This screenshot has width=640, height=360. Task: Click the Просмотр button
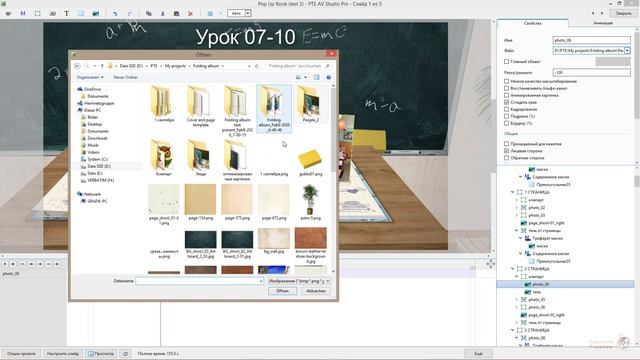(101, 353)
